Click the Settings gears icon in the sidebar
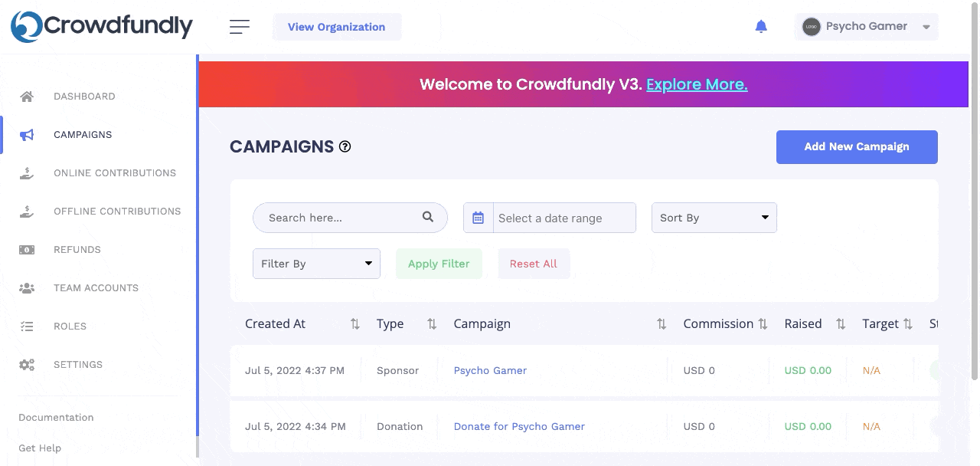Image resolution: width=980 pixels, height=466 pixels. [27, 365]
